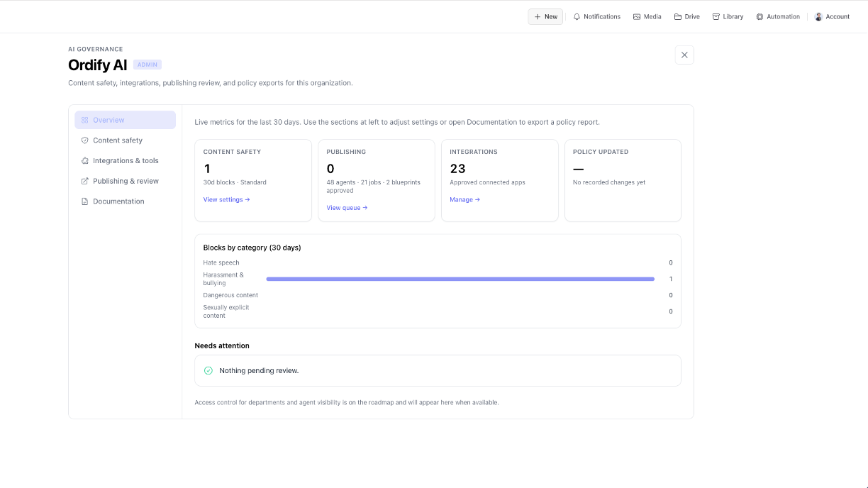The image size is (868, 488).
Task: Click the Access control roadmap note
Action: tap(347, 402)
